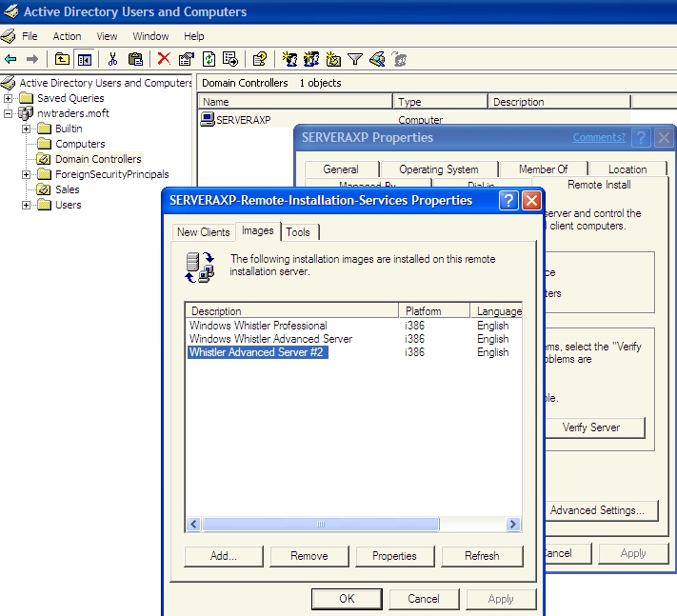Screen dimensions: 677x616
Task: Click the Back arrow toolbar icon
Action: tap(10, 59)
